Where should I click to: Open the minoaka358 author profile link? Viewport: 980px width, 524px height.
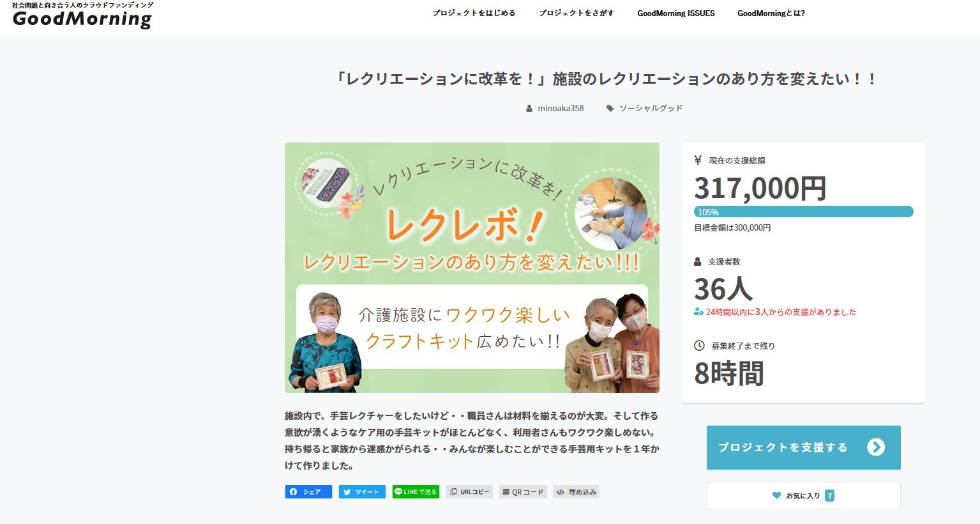pos(561,109)
